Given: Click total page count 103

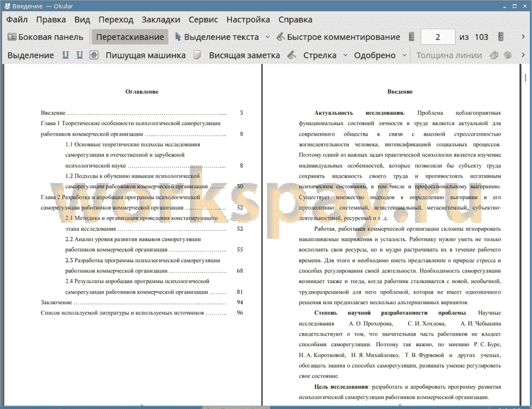Looking at the screenshot, I should pos(481,37).
